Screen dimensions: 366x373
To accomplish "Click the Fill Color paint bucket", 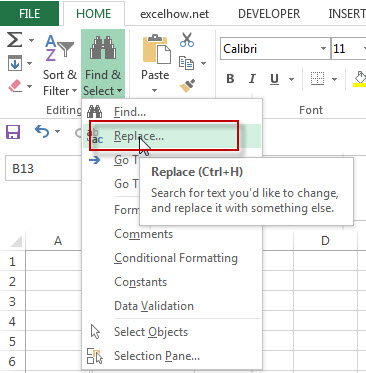I will pyautogui.click(x=360, y=79).
